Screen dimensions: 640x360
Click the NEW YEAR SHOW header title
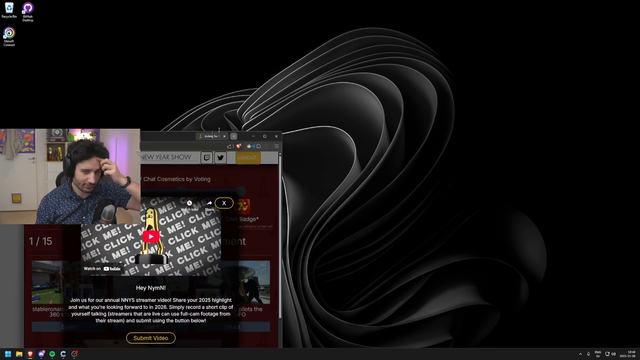(166, 157)
